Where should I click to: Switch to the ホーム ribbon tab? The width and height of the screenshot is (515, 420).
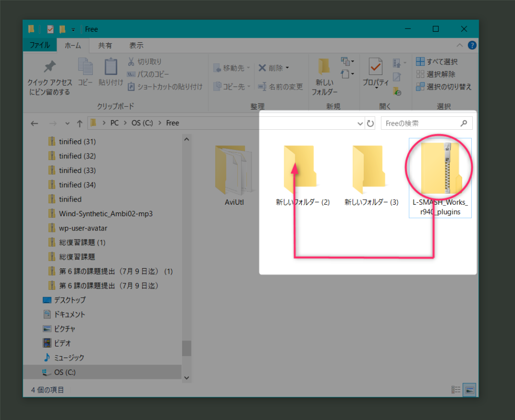73,46
